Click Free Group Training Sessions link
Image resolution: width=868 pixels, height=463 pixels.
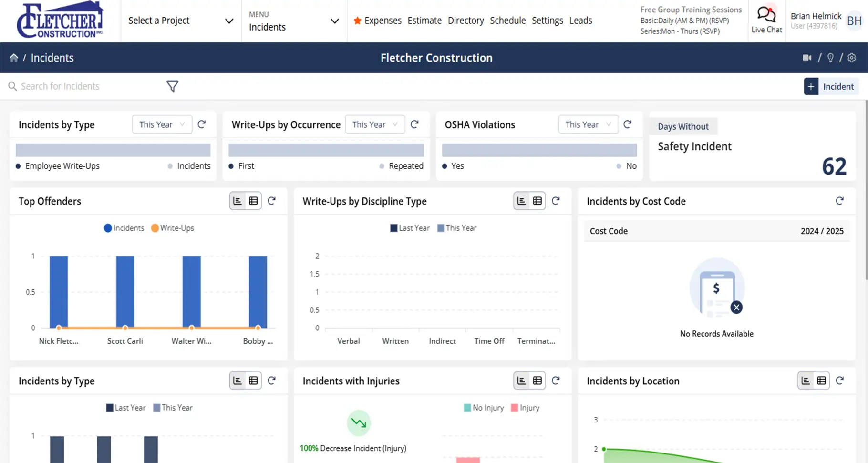click(x=691, y=10)
